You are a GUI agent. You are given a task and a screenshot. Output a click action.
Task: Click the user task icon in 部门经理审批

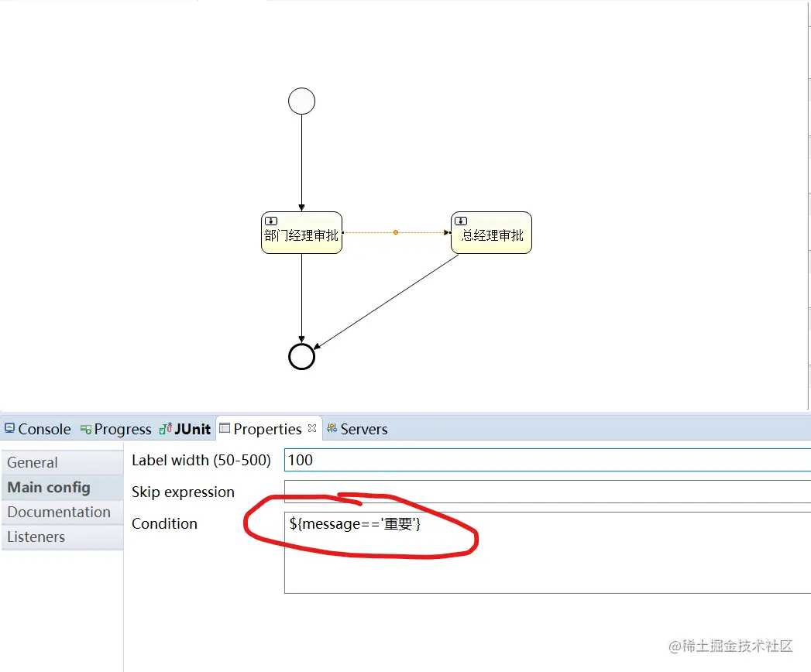tap(271, 221)
